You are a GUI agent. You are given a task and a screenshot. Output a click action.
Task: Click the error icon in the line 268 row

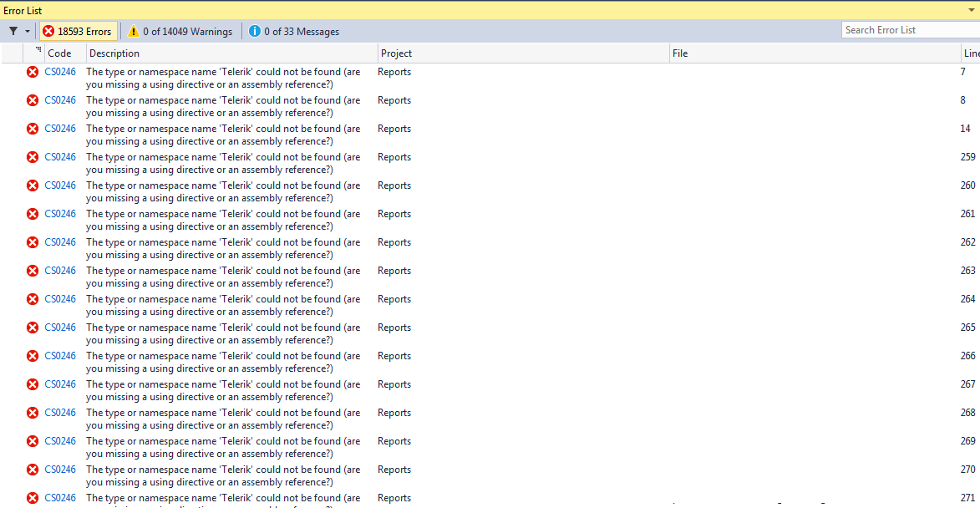click(x=33, y=413)
